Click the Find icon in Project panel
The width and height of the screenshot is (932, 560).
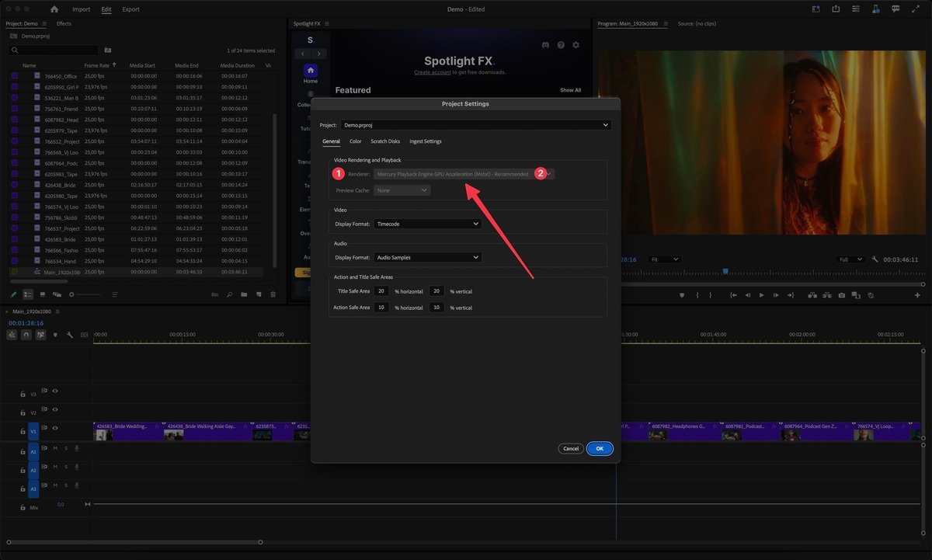click(230, 294)
